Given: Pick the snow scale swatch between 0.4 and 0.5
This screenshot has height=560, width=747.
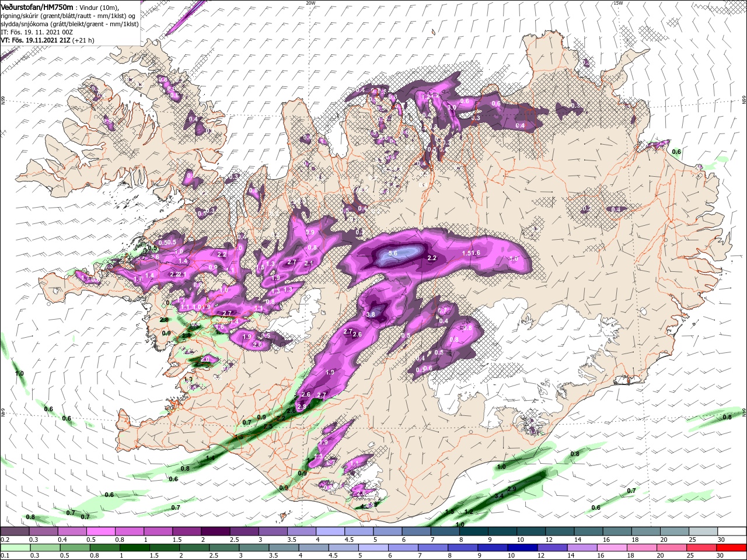Looking at the screenshot, I should pyautogui.click(x=72, y=531).
